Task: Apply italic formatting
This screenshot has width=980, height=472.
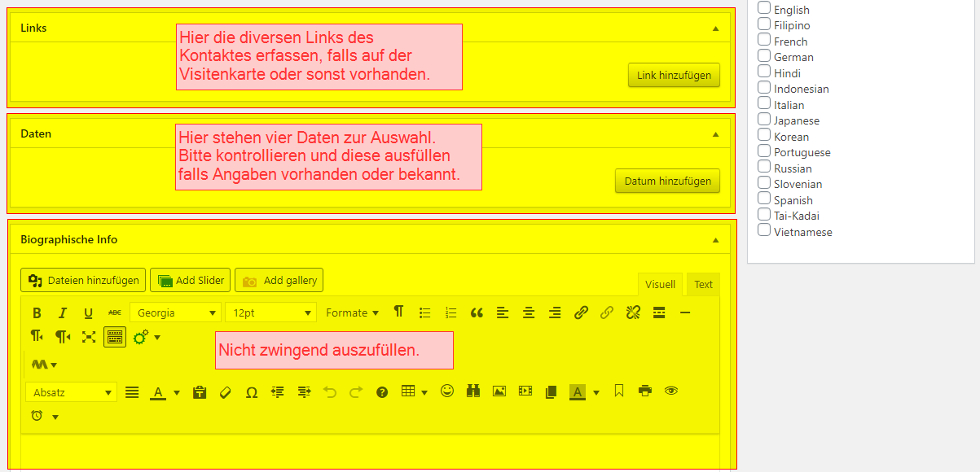Action: [x=63, y=313]
